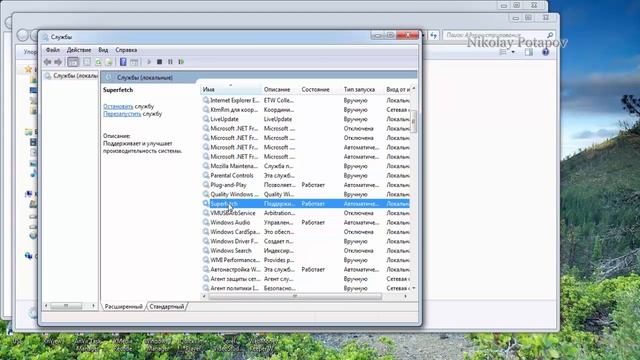Pause the service with the pause icon
The height and width of the screenshot is (360, 640).
pyautogui.click(x=170, y=62)
